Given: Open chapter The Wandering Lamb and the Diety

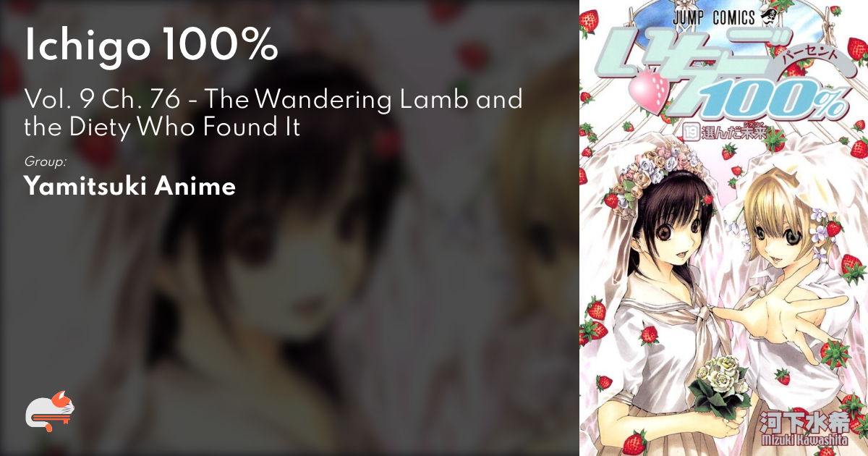Looking at the screenshot, I should 273,113.
